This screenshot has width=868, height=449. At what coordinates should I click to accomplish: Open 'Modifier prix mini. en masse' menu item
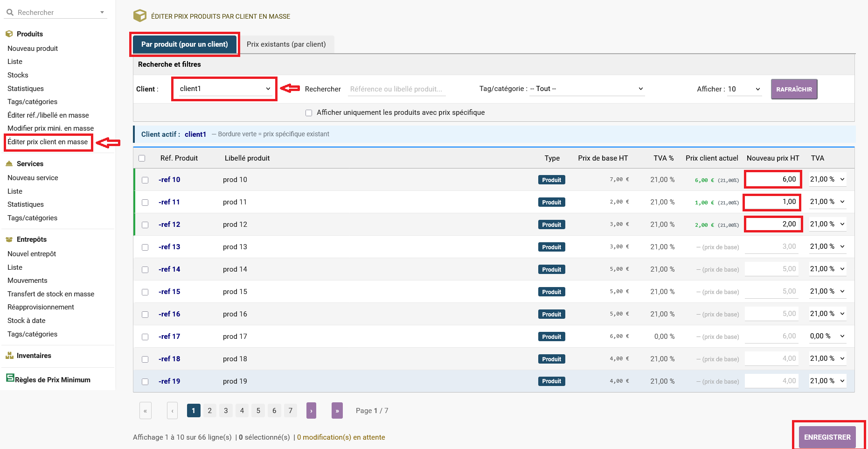pyautogui.click(x=50, y=128)
